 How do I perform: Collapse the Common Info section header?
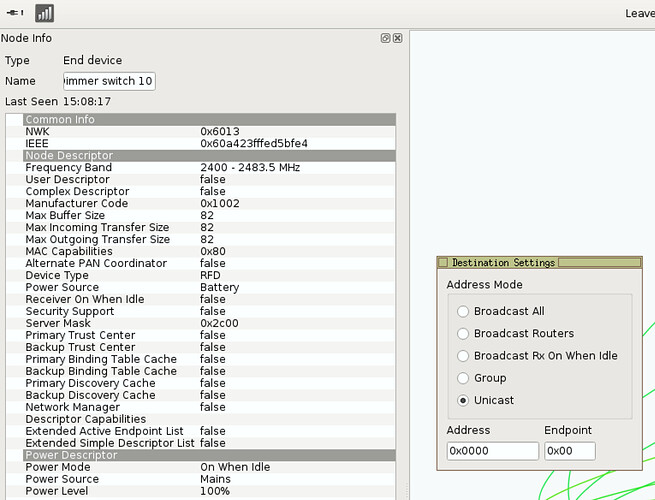[x=209, y=119]
